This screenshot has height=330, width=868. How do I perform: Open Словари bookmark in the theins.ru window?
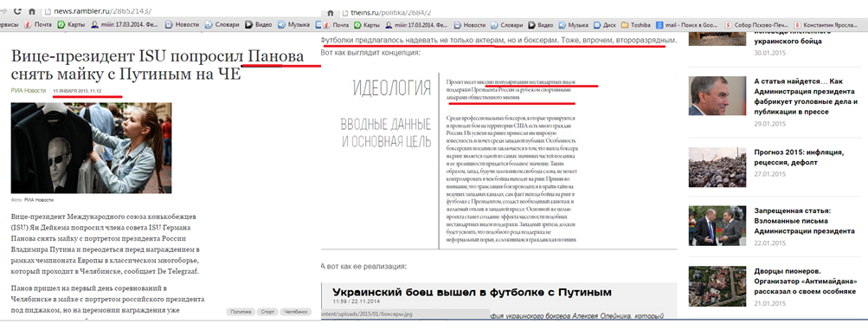coord(506,24)
